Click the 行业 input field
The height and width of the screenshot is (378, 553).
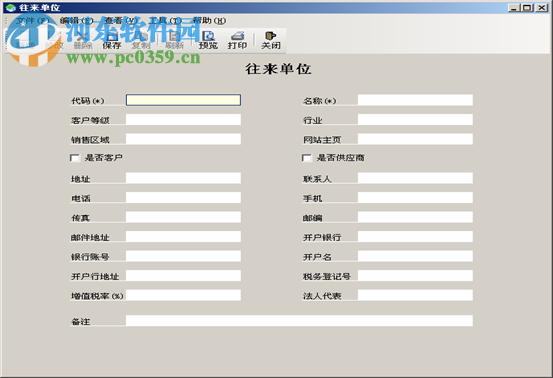415,120
